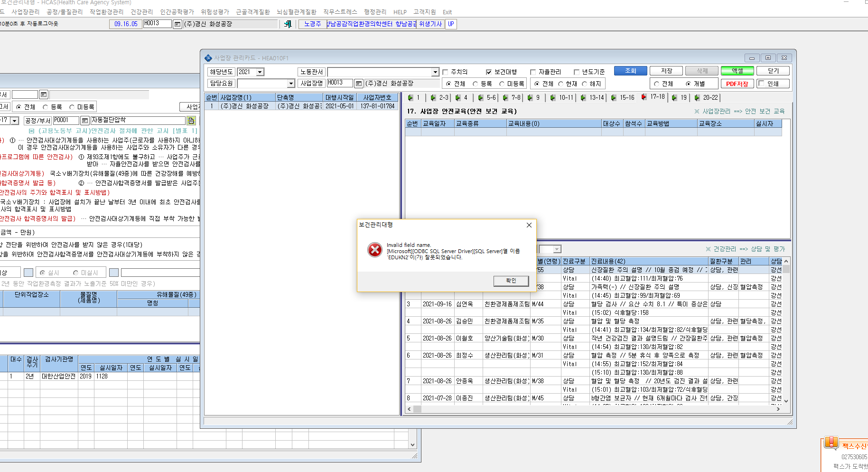Enable the 주치의 checkbox

445,72
